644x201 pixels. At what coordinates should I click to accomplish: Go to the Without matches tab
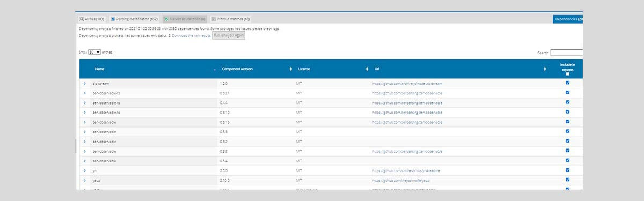(x=231, y=19)
